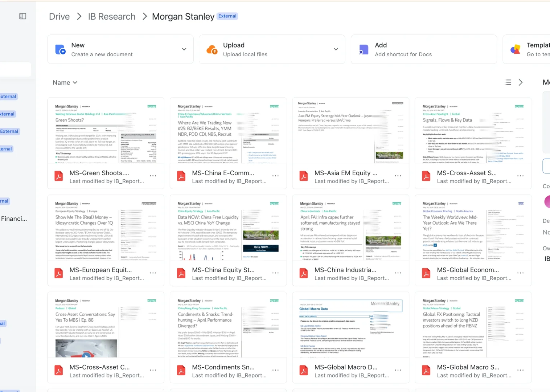Click the PDF icon for MS-China Industria
550x392 pixels.
(304, 273)
